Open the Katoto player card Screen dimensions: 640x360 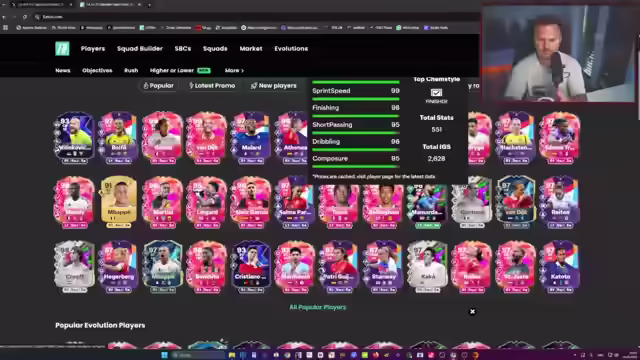tap(560, 267)
